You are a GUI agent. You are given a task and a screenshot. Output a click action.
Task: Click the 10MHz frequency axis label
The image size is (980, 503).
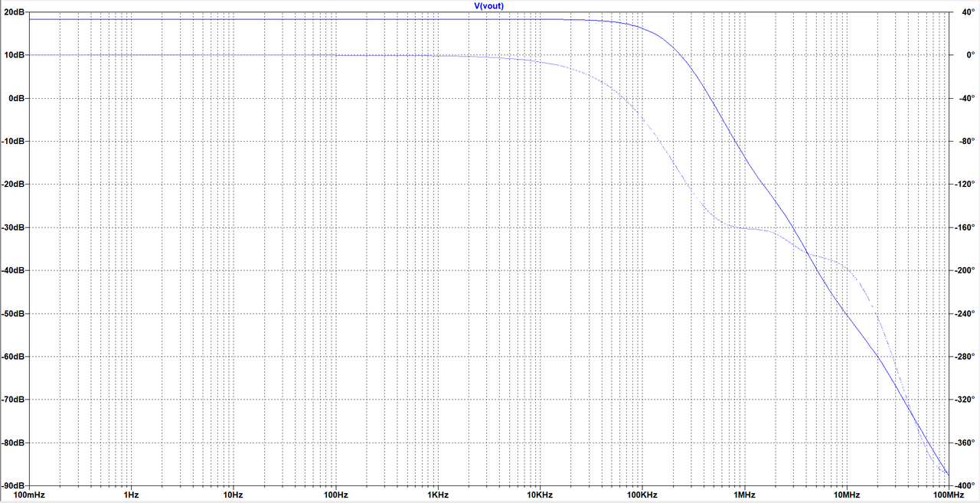[846, 496]
